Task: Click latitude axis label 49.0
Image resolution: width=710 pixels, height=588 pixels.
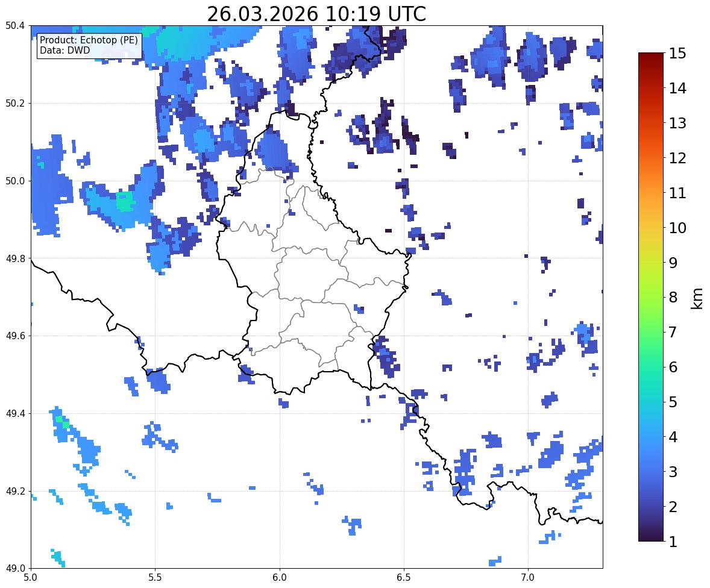Action: tap(15, 569)
